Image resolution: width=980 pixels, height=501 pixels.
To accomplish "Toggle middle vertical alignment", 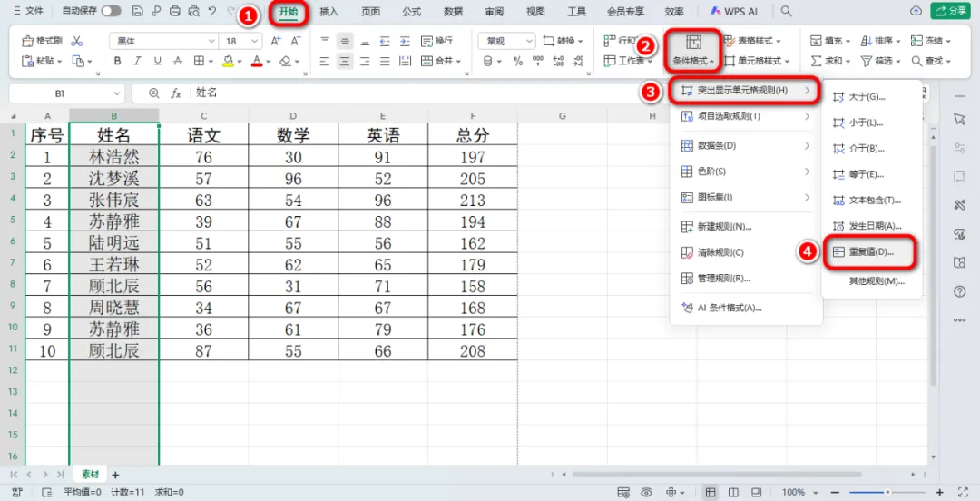I will 344,41.
